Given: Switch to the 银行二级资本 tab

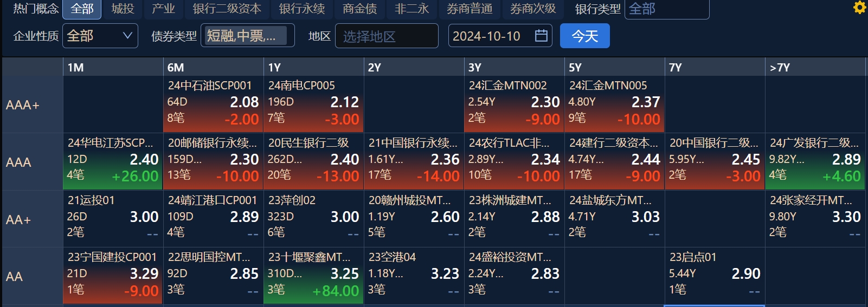Looking at the screenshot, I should point(227,9).
